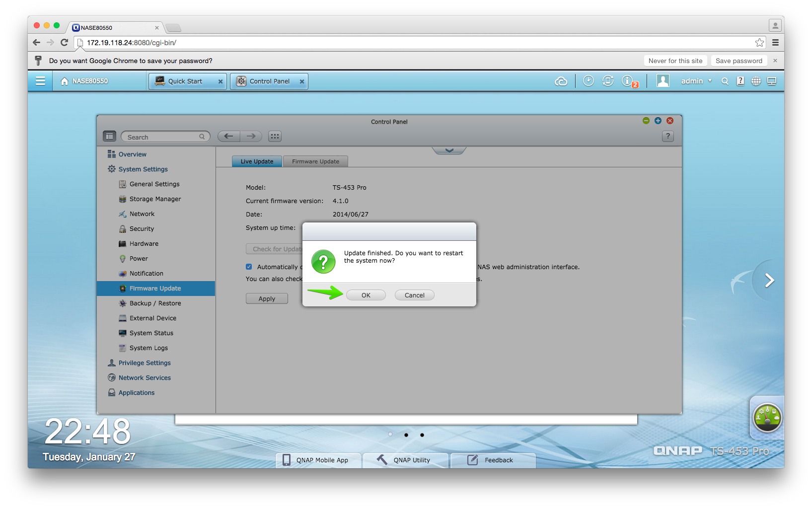The height and width of the screenshot is (508, 812).
Task: Go back in Chrome browser history
Action: tap(36, 43)
